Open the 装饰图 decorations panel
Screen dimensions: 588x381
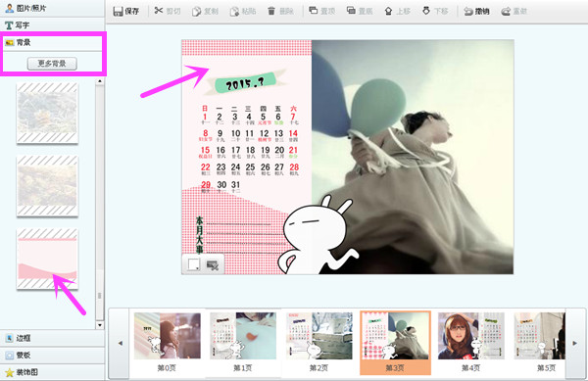coord(52,372)
